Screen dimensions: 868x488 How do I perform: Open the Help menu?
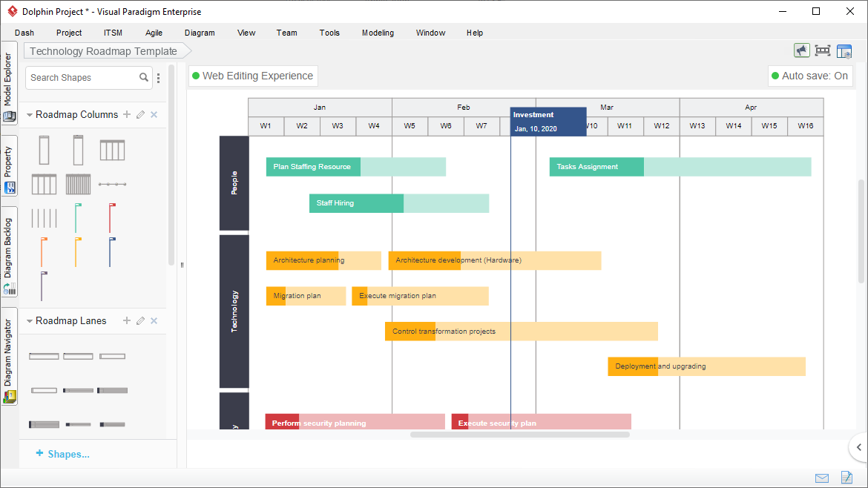[474, 33]
